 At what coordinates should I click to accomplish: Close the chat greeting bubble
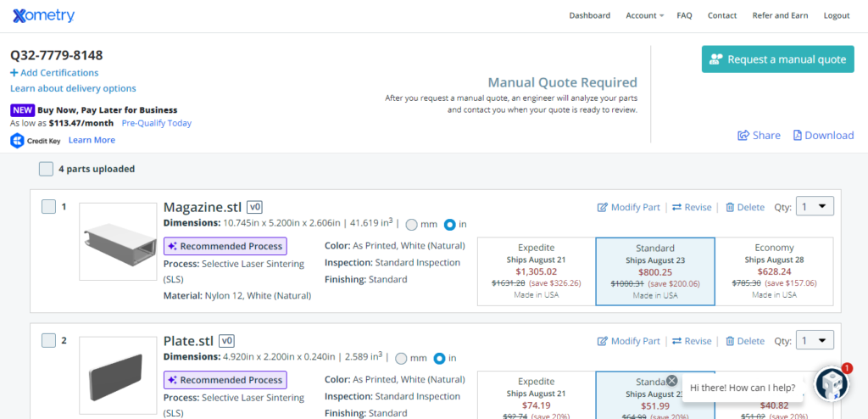point(671,380)
